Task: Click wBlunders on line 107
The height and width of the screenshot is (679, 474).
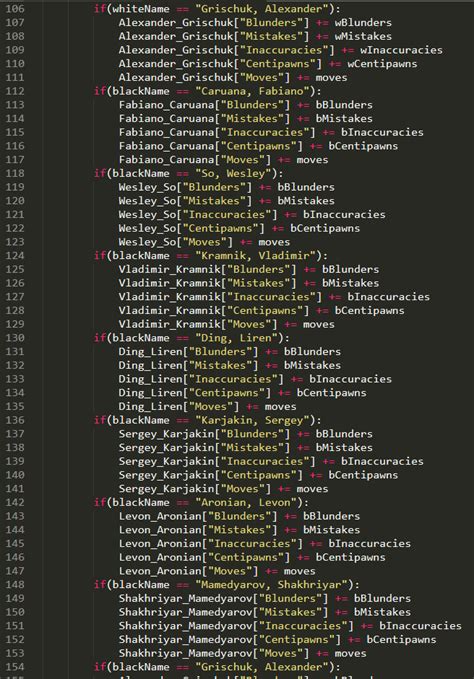Action: pyautogui.click(x=363, y=23)
